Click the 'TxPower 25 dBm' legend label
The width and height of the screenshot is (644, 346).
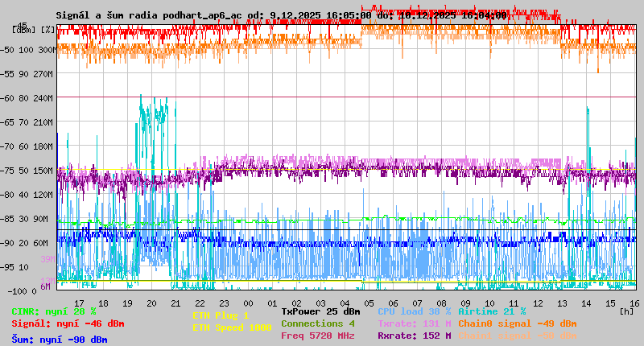(320, 311)
